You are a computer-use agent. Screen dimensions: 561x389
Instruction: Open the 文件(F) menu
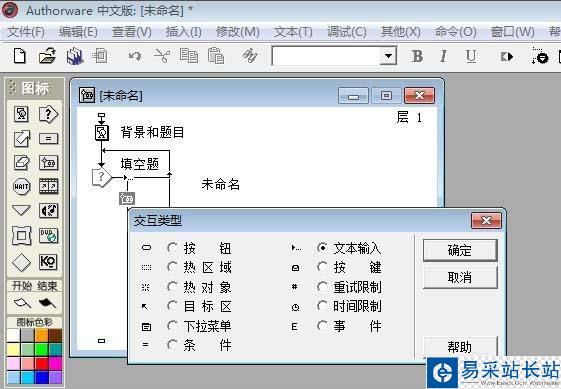tap(26, 32)
